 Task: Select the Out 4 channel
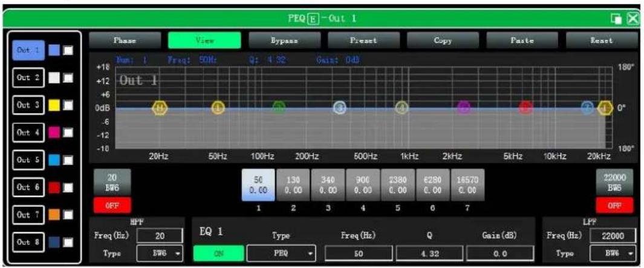coord(28,132)
